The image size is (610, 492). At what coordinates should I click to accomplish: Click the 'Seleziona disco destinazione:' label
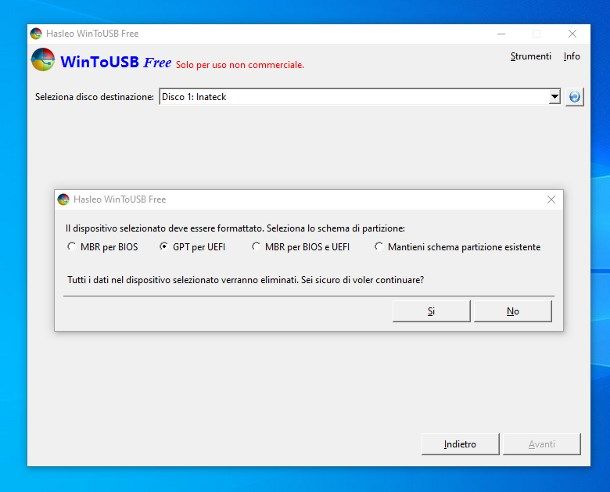pyautogui.click(x=95, y=96)
